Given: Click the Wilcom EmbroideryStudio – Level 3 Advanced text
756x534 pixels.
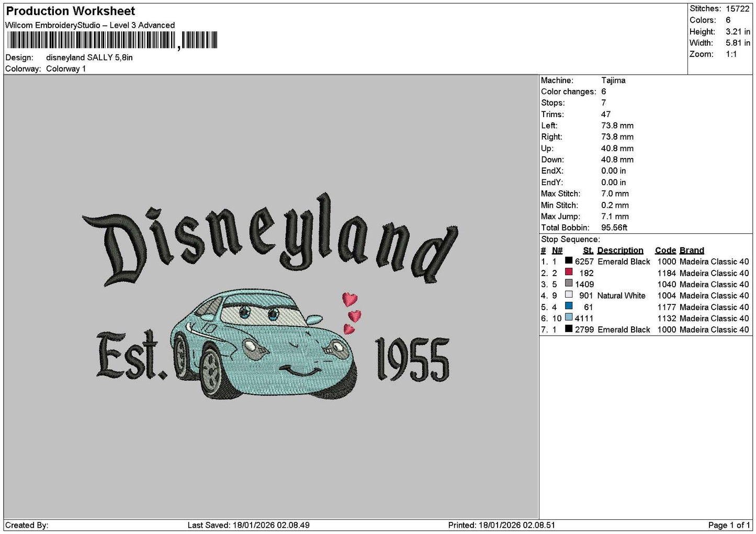Looking at the screenshot, I should tap(90, 25).
